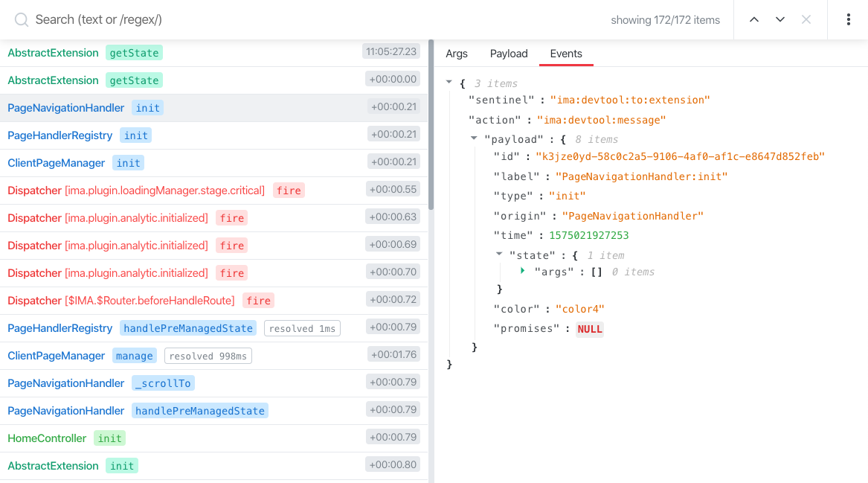This screenshot has width=868, height=483.
Task: Click the color value "color4"
Action: tap(579, 309)
